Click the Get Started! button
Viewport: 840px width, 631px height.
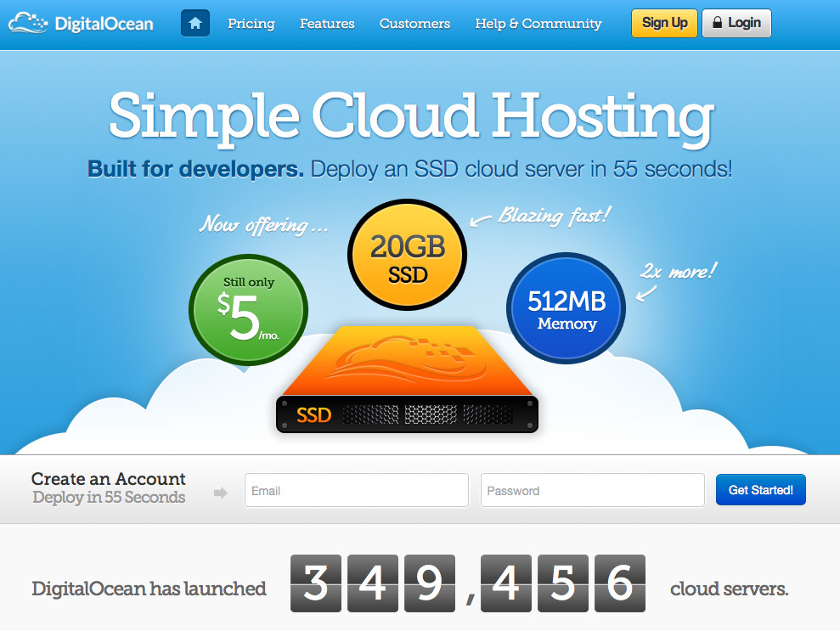[761, 489]
